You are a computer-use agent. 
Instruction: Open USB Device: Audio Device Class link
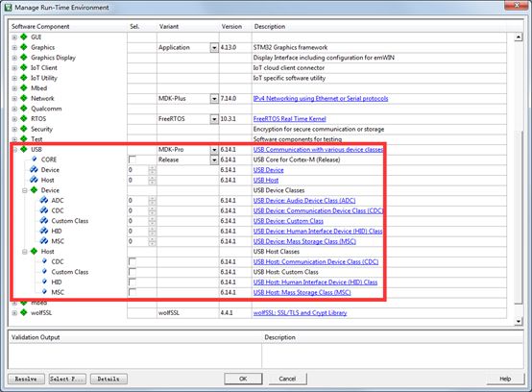(x=304, y=201)
